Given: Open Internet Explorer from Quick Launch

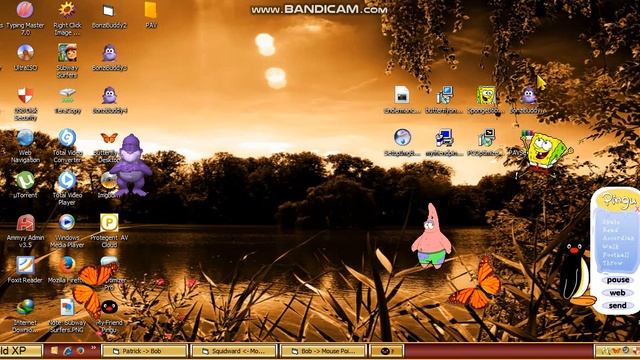Looking at the screenshot, I should [x=67, y=351].
